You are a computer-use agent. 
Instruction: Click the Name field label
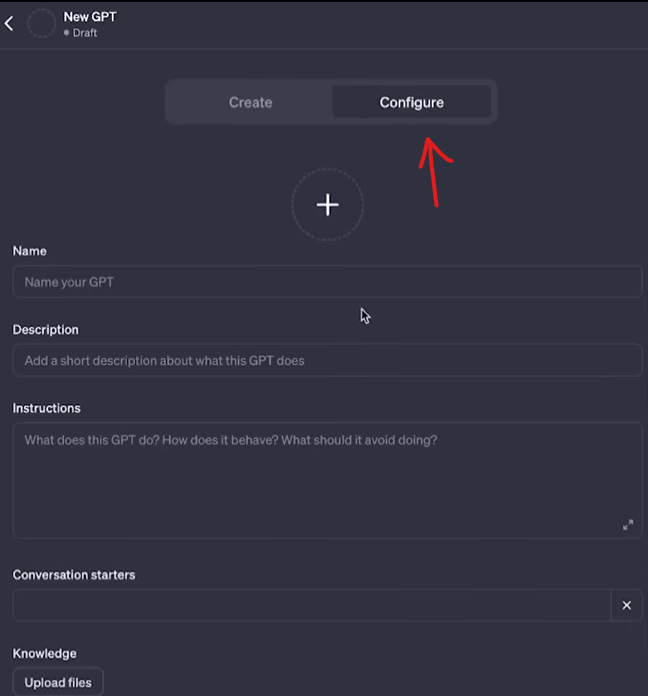(30, 251)
